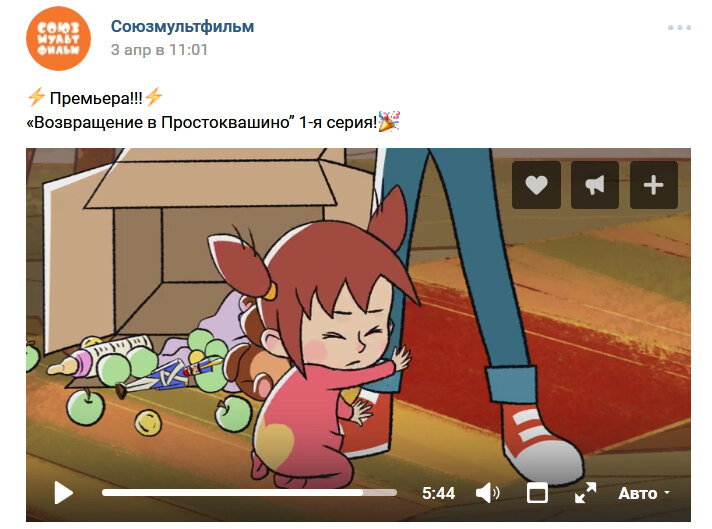Select the Премьера!!! headline text
The height and width of the screenshot is (529, 712).
tap(96, 98)
